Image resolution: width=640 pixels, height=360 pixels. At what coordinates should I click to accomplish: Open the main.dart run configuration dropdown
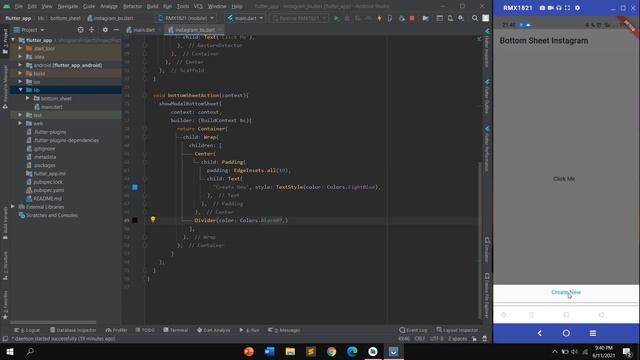[245, 18]
